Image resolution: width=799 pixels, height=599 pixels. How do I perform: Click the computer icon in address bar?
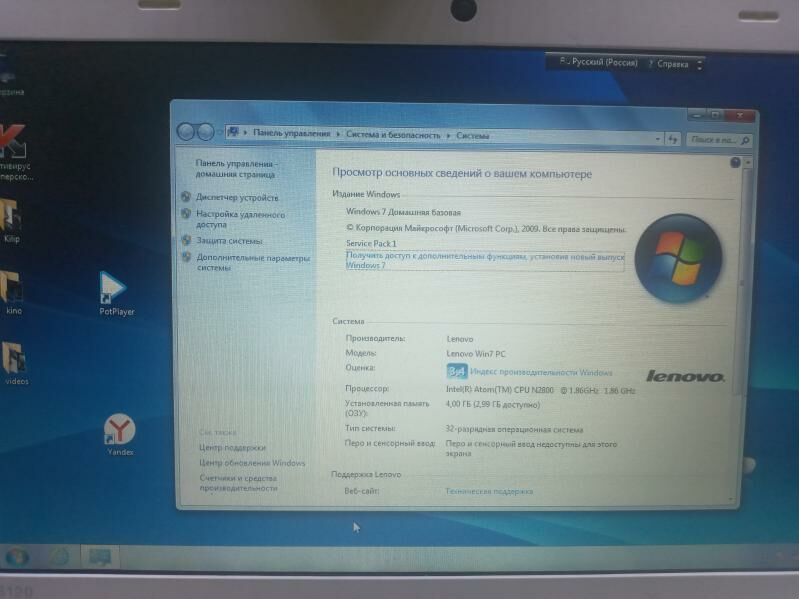pyautogui.click(x=233, y=132)
